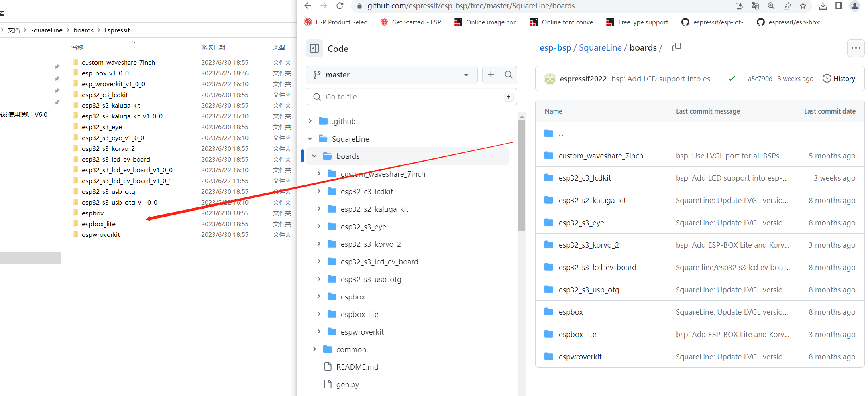Open esp32_s3_lcd_ev_board folder in GitHub table
Image resolution: width=868 pixels, height=396 pixels.
597,267
